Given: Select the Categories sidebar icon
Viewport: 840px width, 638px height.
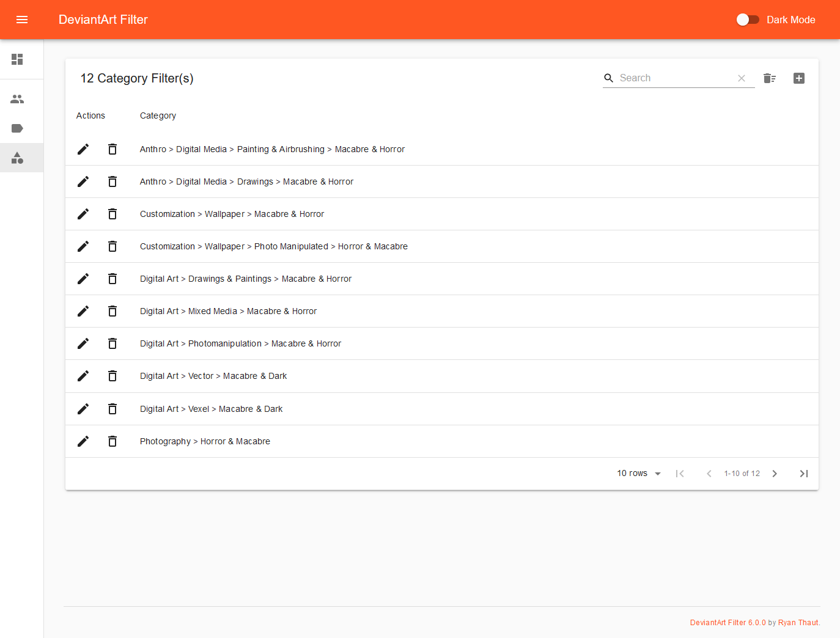Looking at the screenshot, I should tap(17, 158).
